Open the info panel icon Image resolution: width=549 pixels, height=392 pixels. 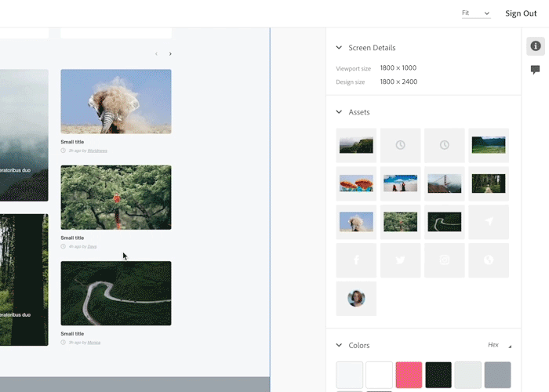(x=536, y=45)
